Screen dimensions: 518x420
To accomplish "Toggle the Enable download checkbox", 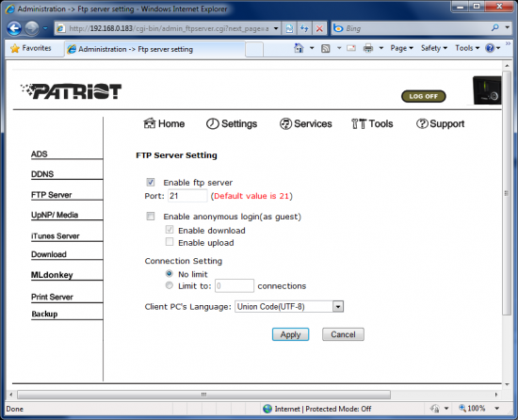I will pyautogui.click(x=170, y=230).
